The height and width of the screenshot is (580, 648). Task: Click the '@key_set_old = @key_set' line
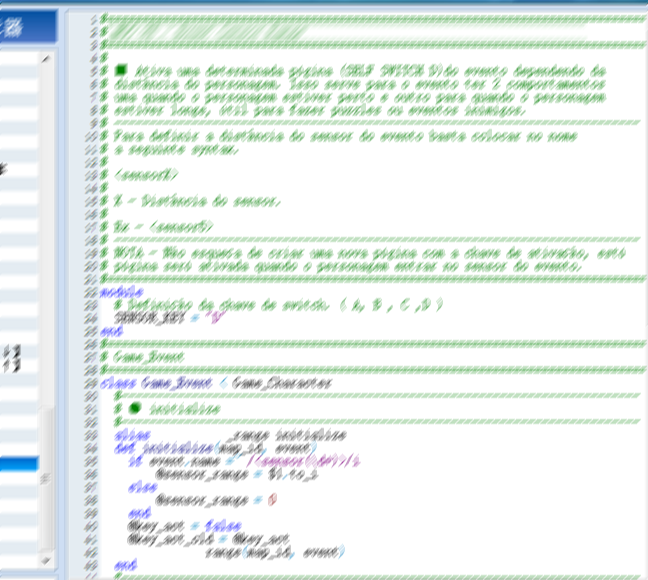(x=209, y=539)
